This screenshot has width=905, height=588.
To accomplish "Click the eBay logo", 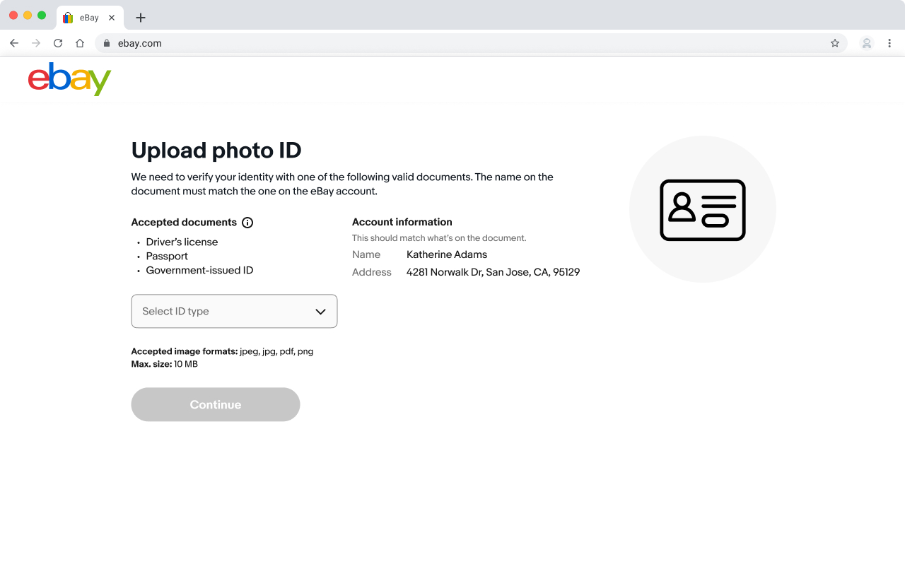I will (x=69, y=79).
